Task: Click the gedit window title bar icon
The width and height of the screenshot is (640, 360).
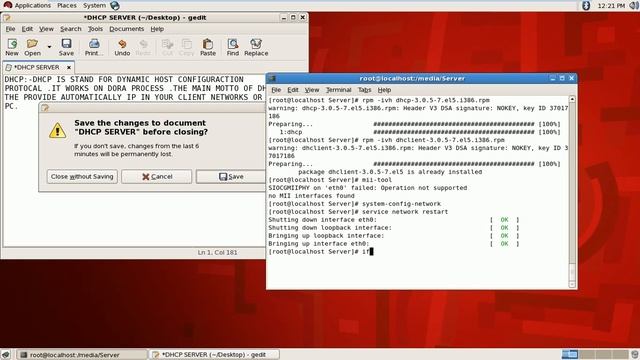Action: 7,18
